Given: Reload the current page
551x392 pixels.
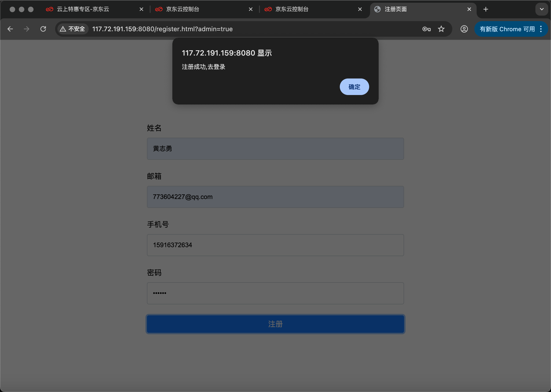Looking at the screenshot, I should 43,29.
